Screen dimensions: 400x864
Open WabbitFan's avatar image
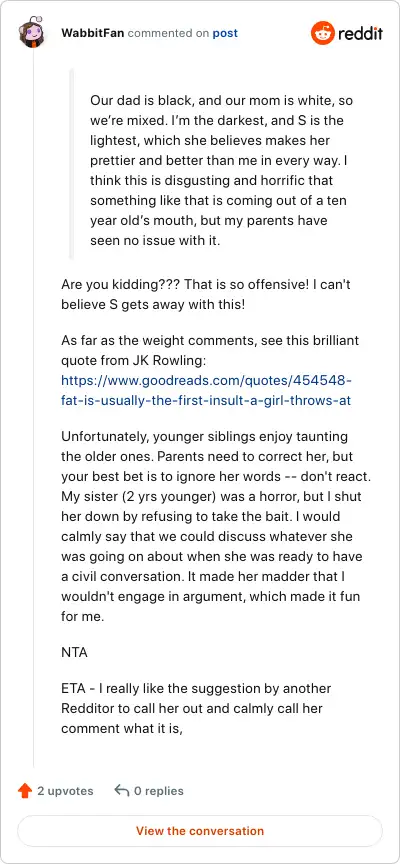tap(33, 33)
